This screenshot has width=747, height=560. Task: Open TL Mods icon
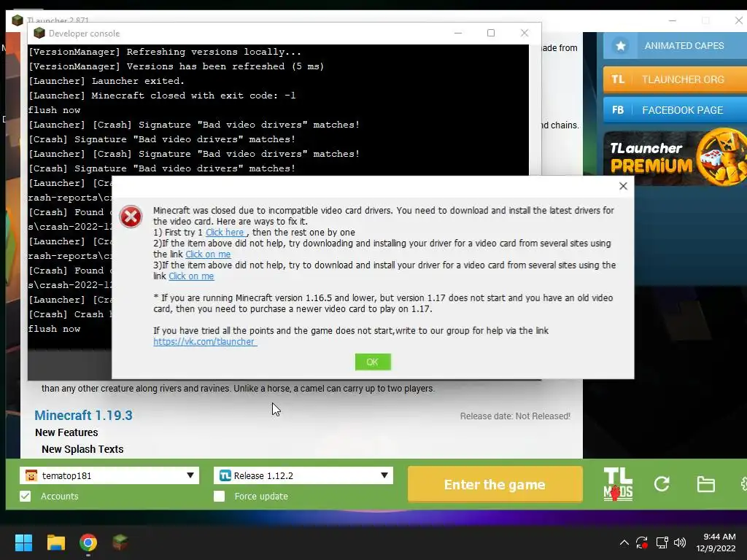coord(618,484)
